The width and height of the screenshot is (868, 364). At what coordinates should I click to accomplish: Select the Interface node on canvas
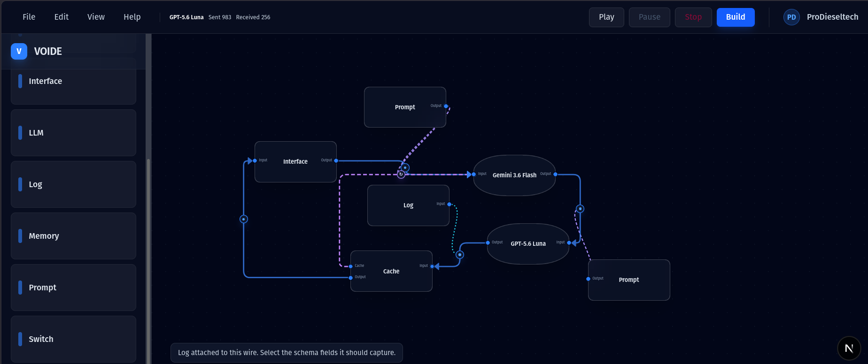pos(295,162)
